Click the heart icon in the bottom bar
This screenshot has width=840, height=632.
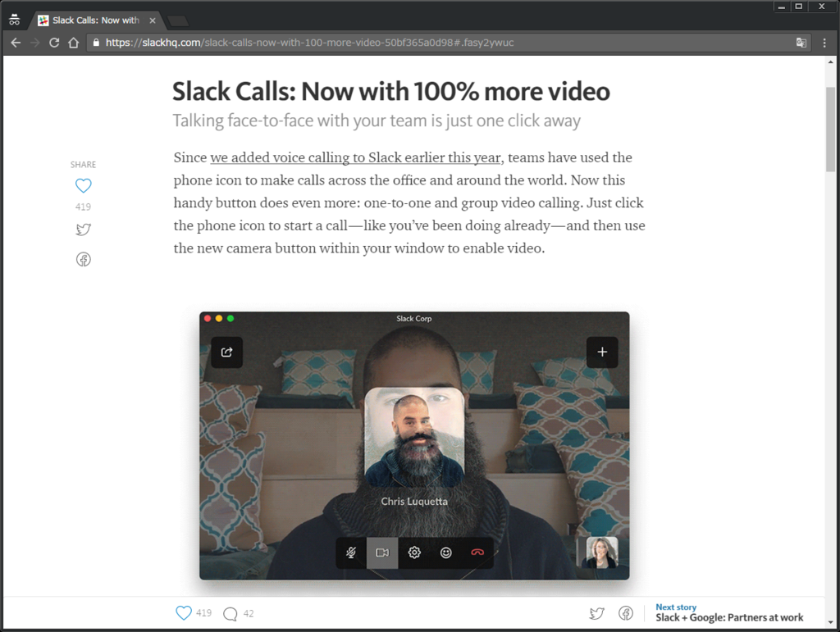coord(184,612)
